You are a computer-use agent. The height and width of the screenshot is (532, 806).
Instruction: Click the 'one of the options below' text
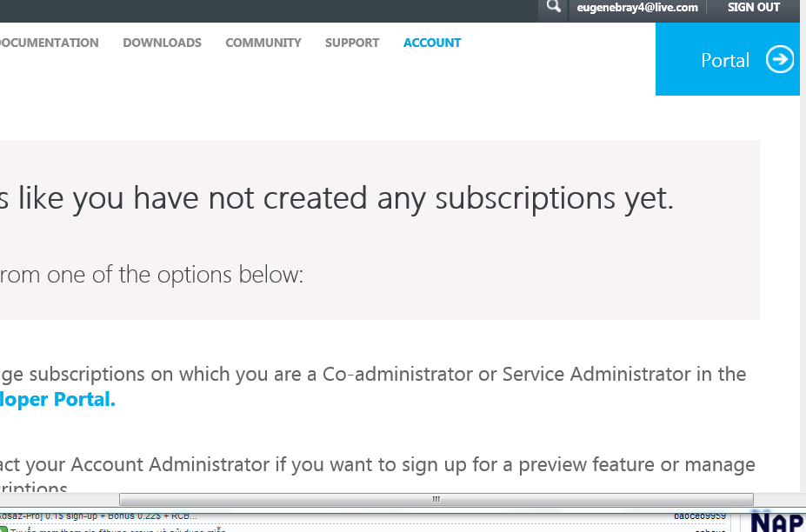click(152, 275)
